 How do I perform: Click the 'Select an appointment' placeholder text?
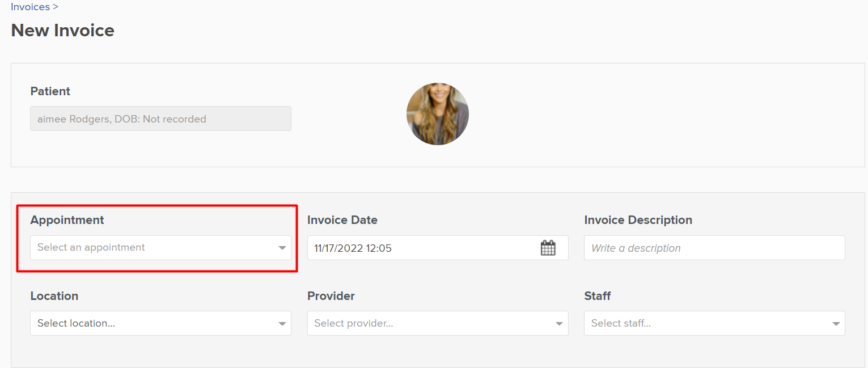pyautogui.click(x=91, y=247)
